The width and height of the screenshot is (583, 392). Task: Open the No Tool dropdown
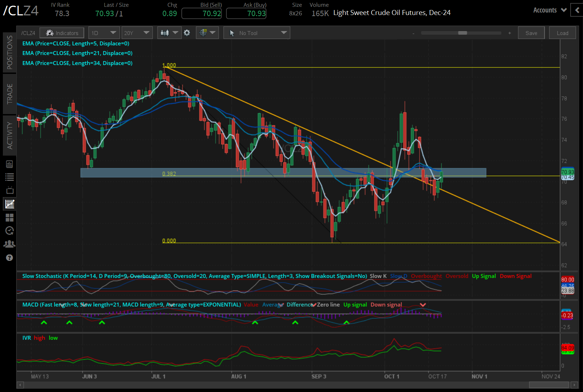[x=256, y=33]
